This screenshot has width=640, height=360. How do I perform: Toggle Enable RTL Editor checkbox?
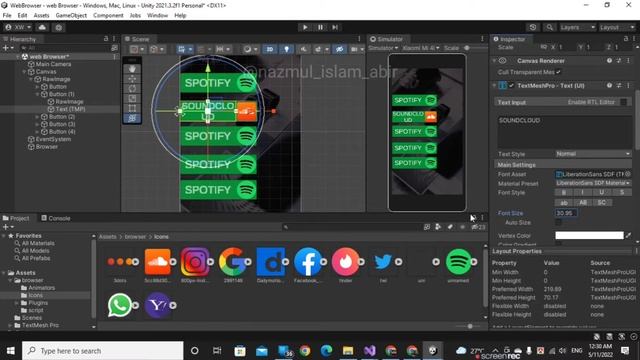623,102
